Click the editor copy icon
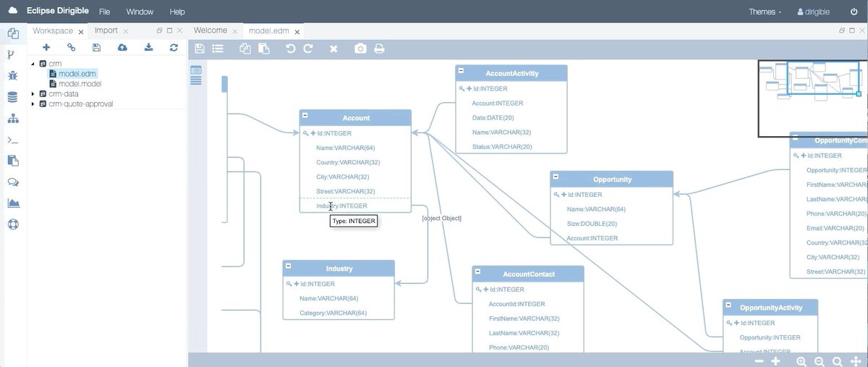Image resolution: width=868 pixels, height=367 pixels. [x=245, y=48]
